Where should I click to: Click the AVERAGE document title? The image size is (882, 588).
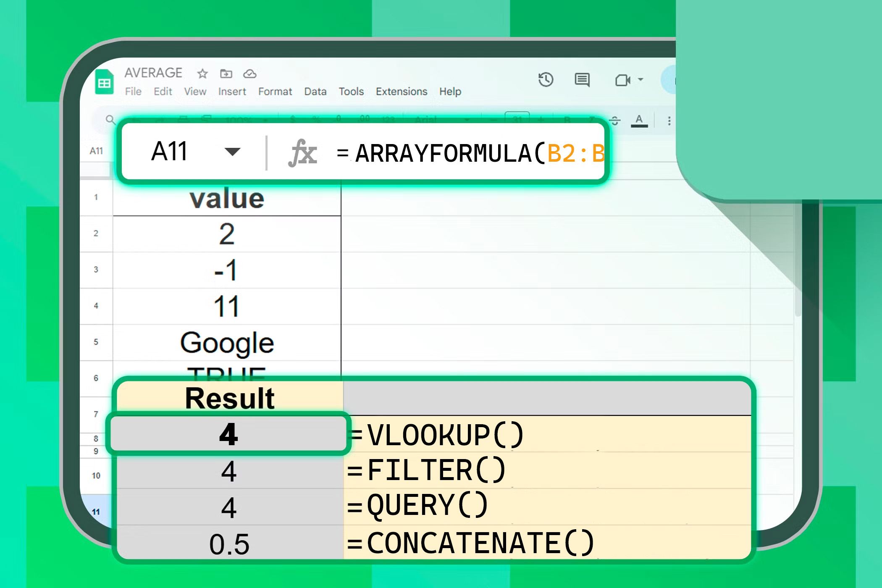coord(153,73)
